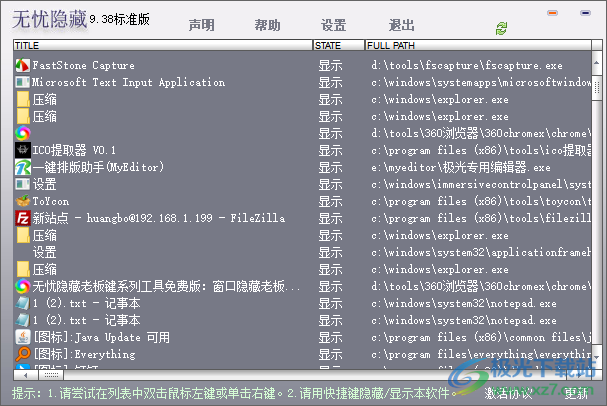Click the c:\program files\everything path

coord(481,355)
